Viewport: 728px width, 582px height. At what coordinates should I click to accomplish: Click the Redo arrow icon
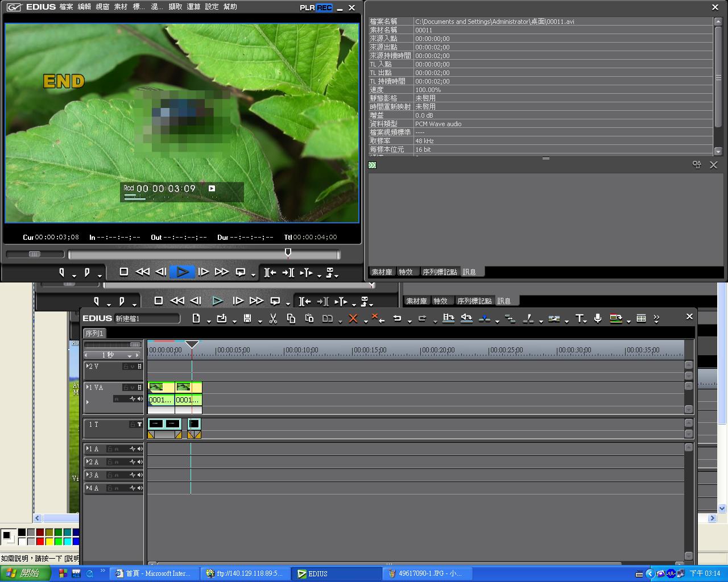point(423,318)
